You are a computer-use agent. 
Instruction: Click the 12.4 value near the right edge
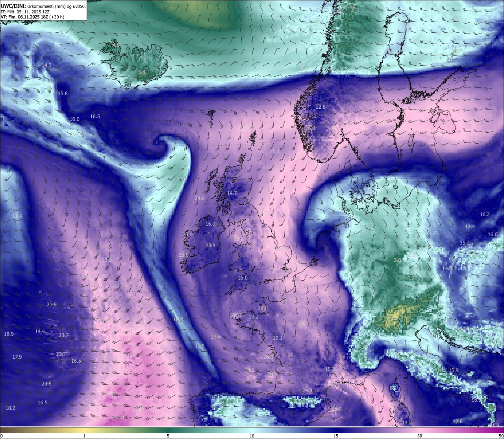point(470,227)
